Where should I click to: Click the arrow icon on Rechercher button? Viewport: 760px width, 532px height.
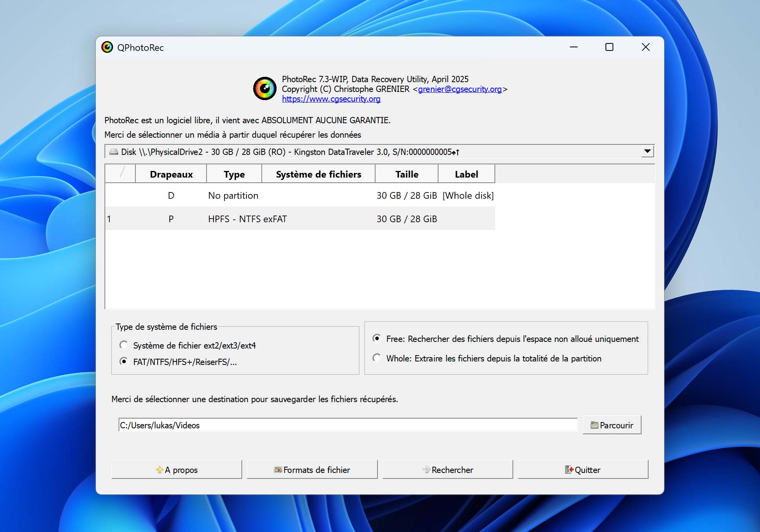click(x=426, y=469)
